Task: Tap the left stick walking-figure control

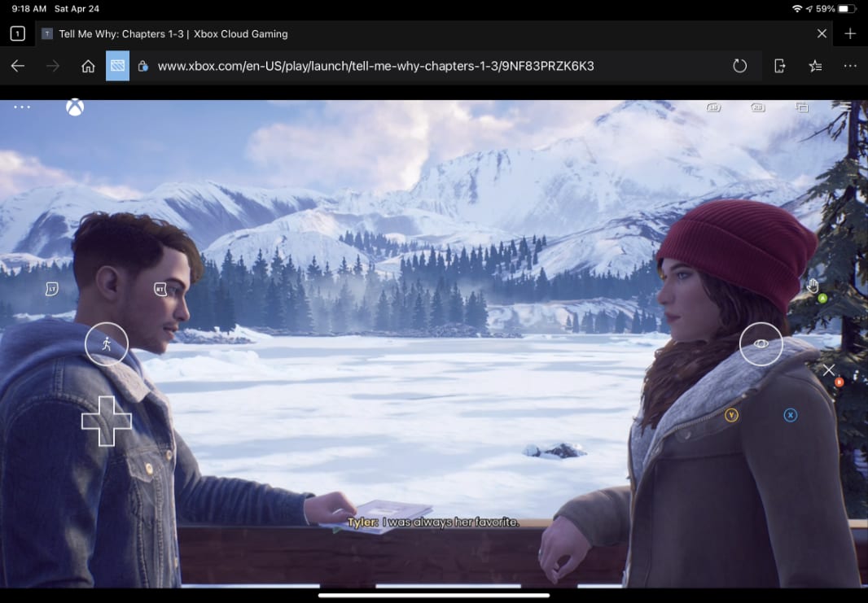Action: pyautogui.click(x=107, y=344)
